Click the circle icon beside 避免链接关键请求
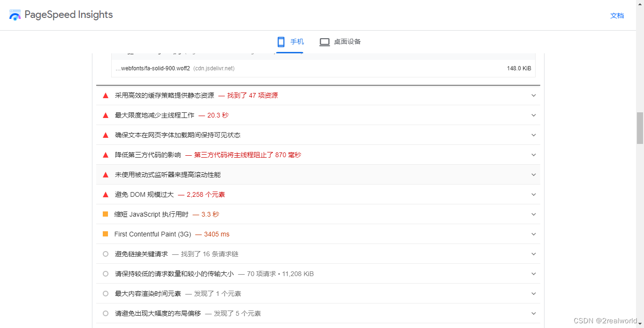This screenshot has width=644, height=328. click(x=105, y=253)
